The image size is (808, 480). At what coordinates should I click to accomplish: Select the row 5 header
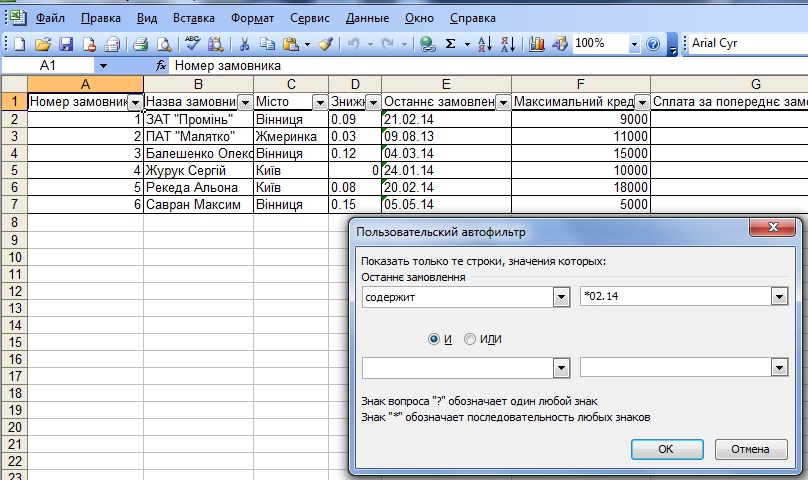click(14, 170)
